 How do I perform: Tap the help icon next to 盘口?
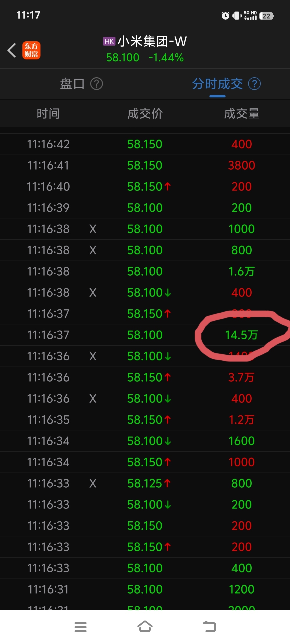pyautogui.click(x=97, y=84)
